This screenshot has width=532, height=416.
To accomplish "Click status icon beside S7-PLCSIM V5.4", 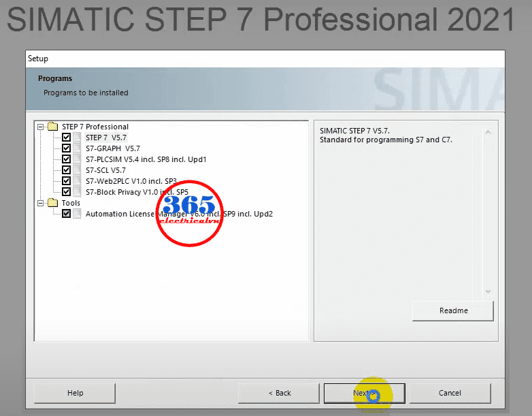I will 78,159.
